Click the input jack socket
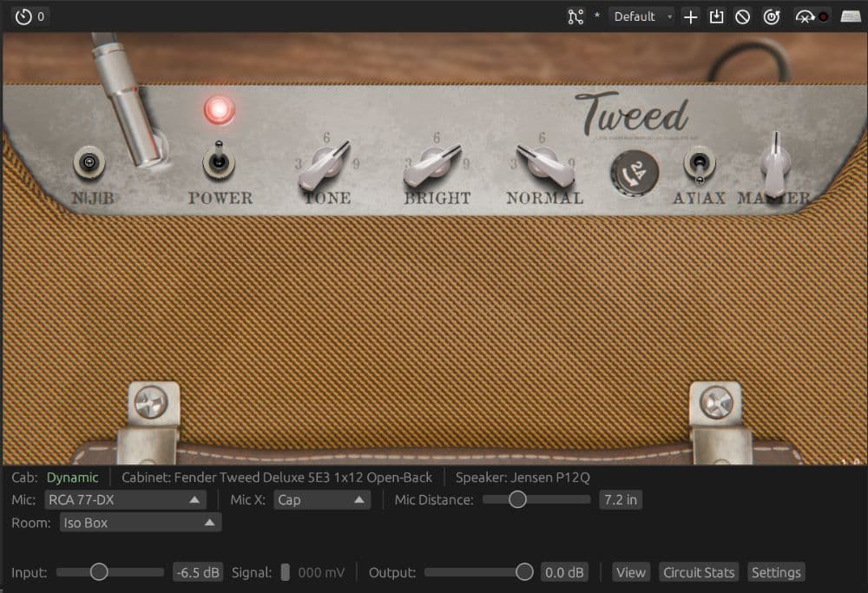 click(x=89, y=162)
